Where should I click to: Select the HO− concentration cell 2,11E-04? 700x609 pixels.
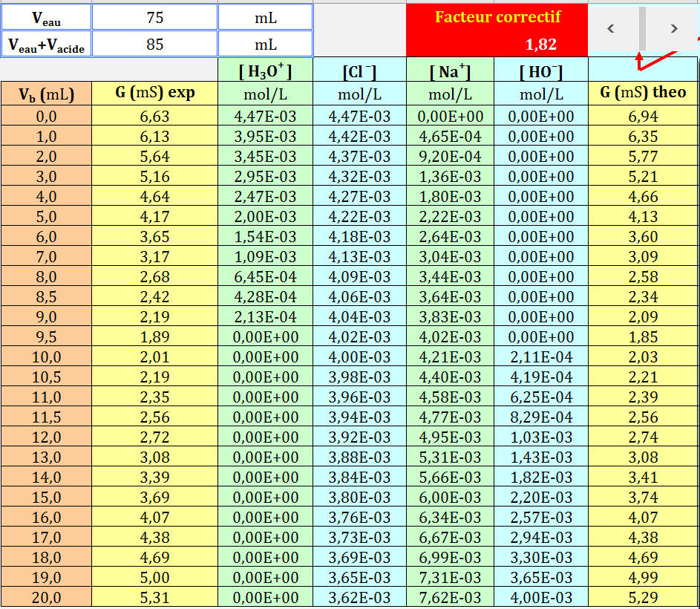pyautogui.click(x=541, y=356)
